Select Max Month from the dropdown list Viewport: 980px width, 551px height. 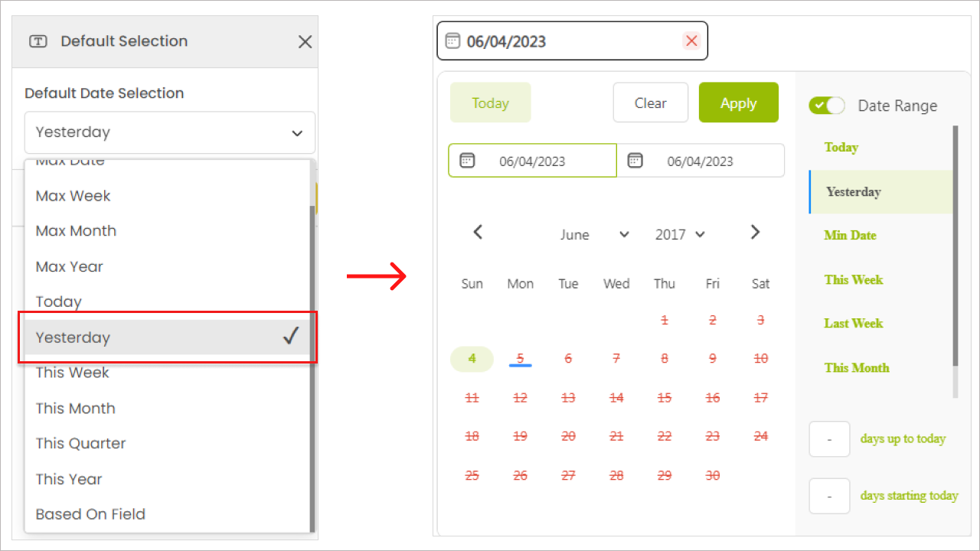pyautogui.click(x=76, y=231)
